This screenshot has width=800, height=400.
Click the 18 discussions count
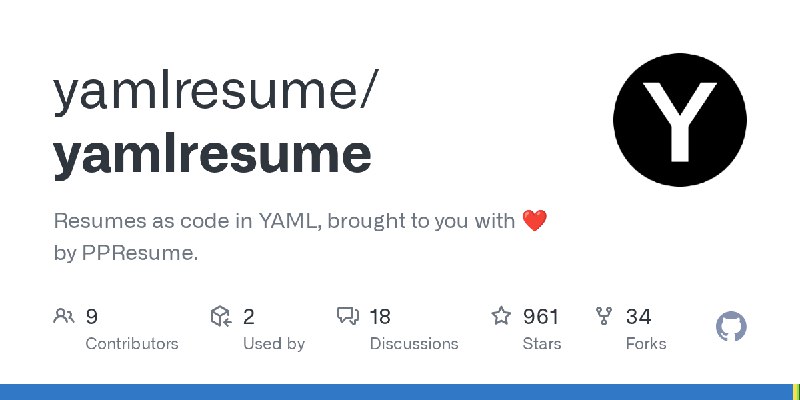pyautogui.click(x=380, y=317)
